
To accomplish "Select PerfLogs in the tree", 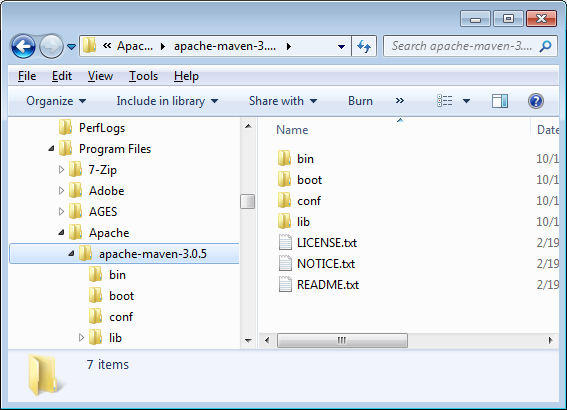I will (x=102, y=128).
